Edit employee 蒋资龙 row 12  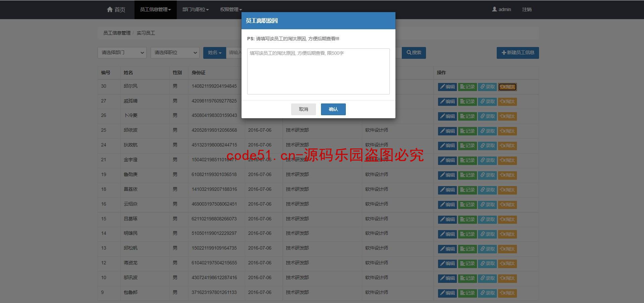447,264
